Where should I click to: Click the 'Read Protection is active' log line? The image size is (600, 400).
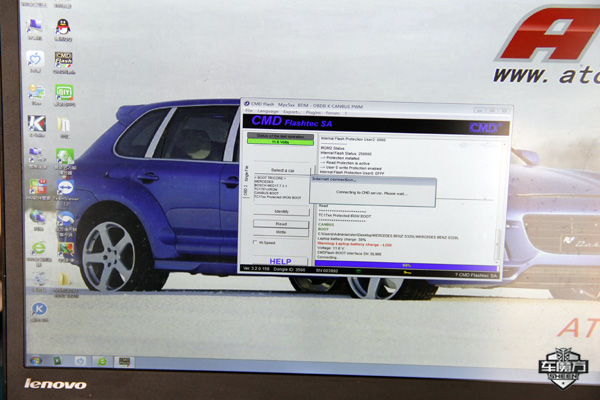click(345, 163)
